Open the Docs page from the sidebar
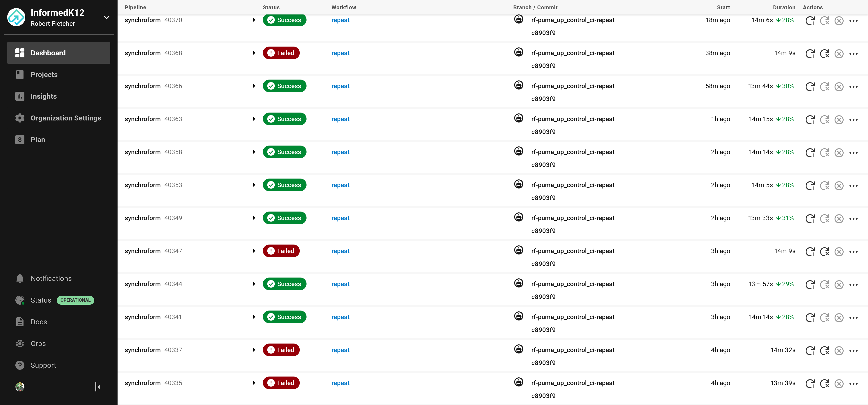Screen dimensions: 868x405 39,322
